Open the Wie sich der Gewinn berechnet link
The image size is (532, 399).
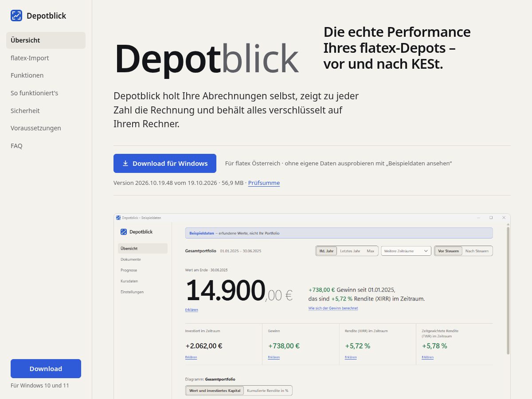(x=333, y=308)
